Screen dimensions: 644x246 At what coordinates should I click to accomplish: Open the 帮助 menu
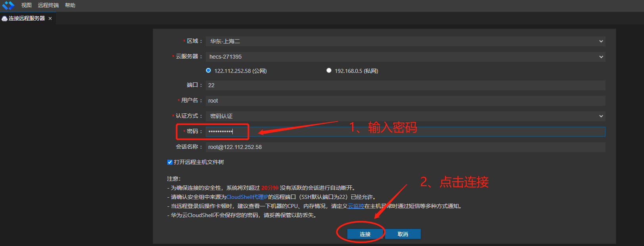pyautogui.click(x=70, y=5)
